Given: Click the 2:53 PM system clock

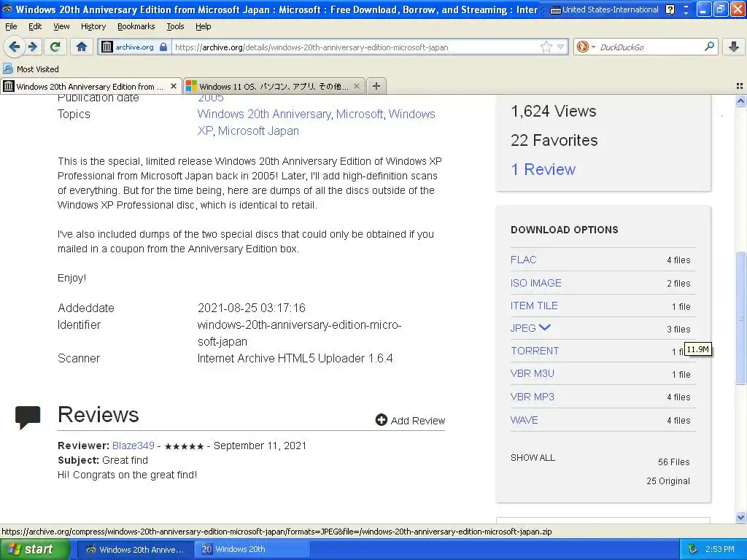Looking at the screenshot, I should pyautogui.click(x=720, y=549).
